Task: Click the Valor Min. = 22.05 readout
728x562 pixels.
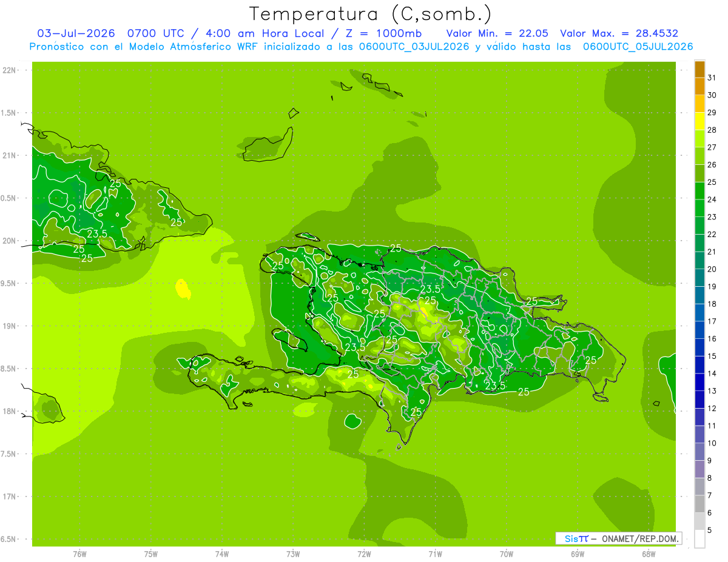Action: (497, 33)
